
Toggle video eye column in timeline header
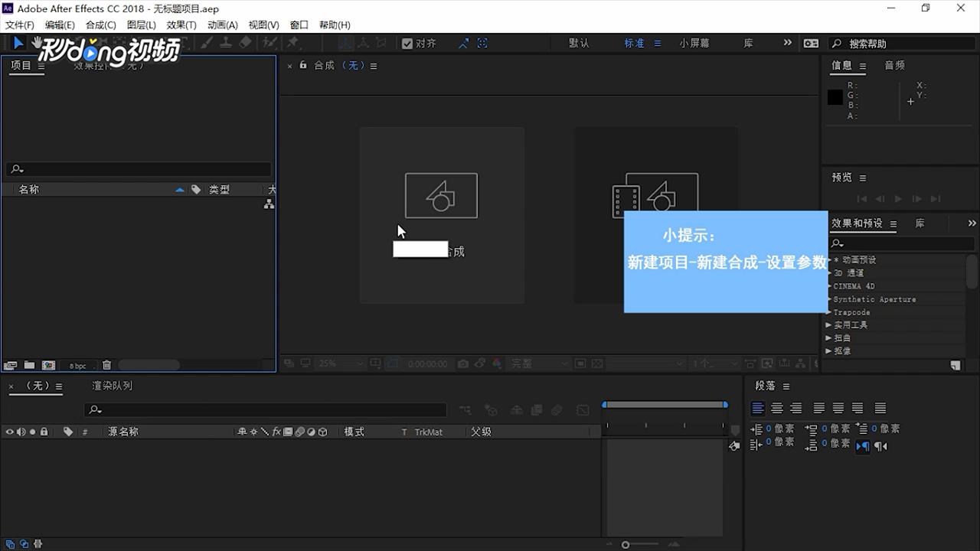(10, 432)
